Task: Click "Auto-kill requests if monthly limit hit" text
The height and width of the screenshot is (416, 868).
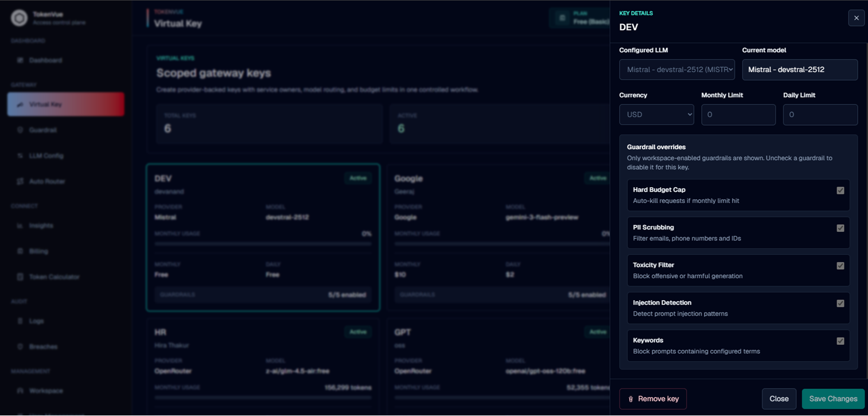Action: 686,201
